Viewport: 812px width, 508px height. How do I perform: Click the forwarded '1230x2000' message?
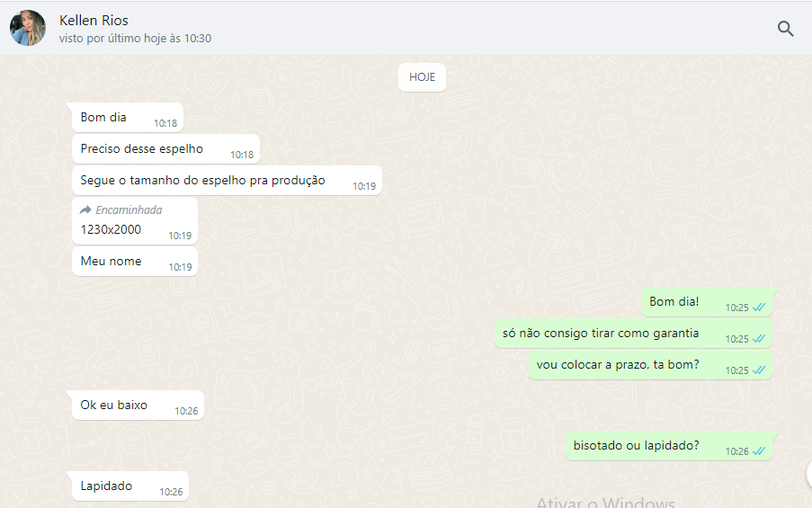[x=135, y=220]
